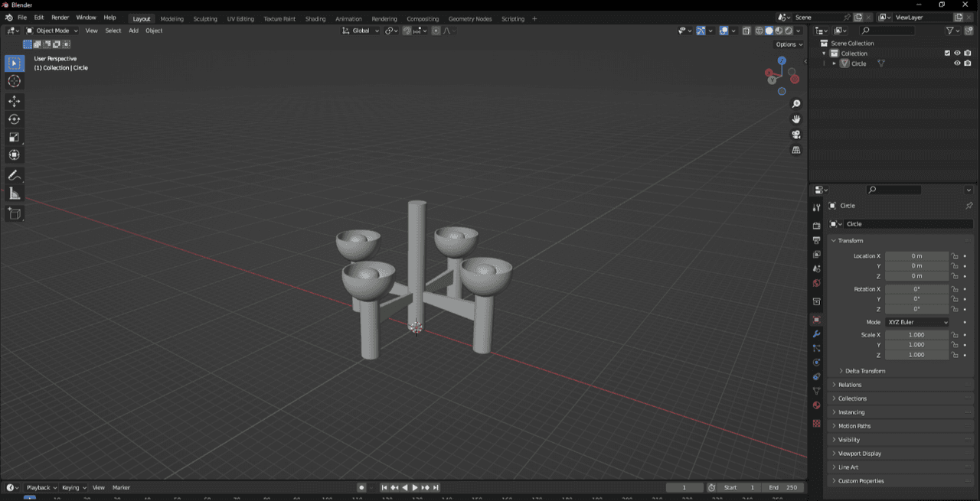Select the Rotate tool in left toolbar

coord(15,119)
